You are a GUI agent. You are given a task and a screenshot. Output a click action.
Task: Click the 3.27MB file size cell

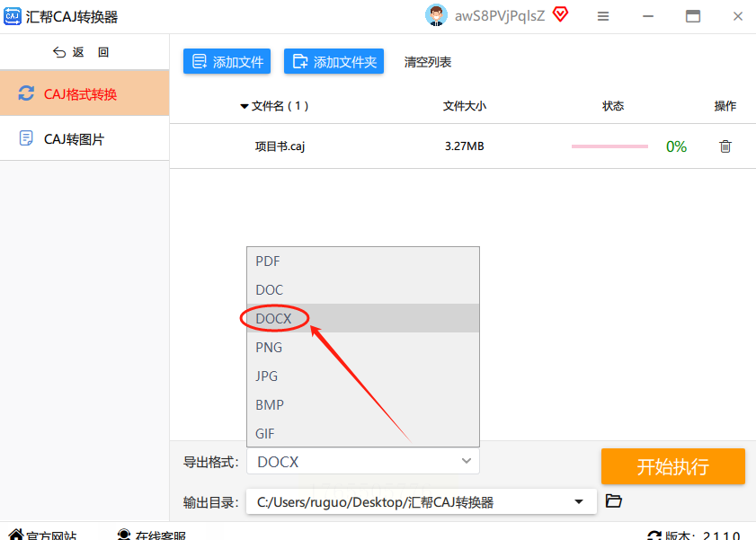tap(465, 146)
